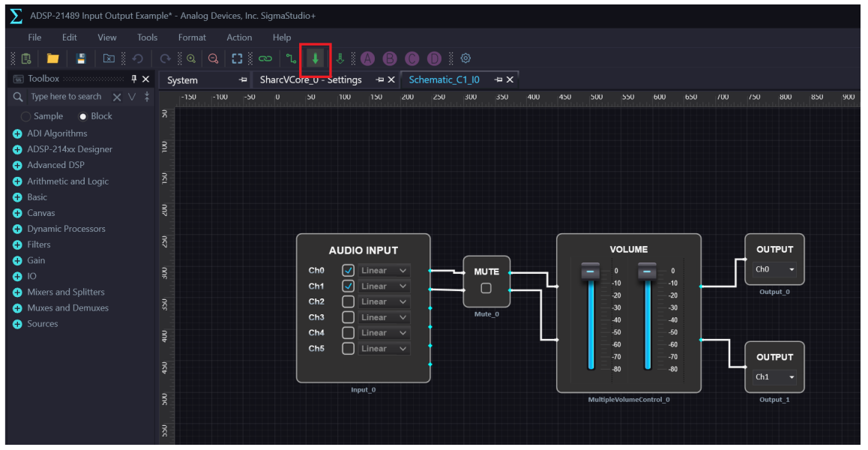
Task: Expand the Filters category
Action: point(17,244)
